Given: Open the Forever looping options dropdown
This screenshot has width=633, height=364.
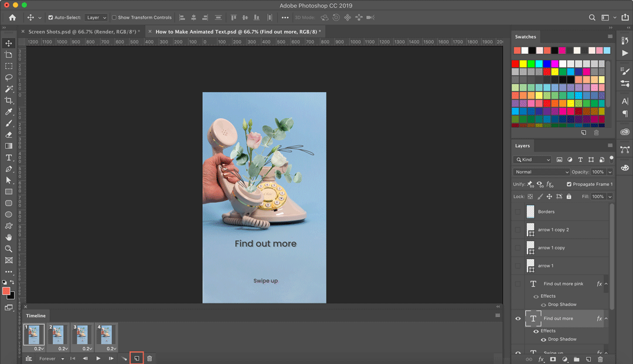Looking at the screenshot, I should (x=51, y=358).
